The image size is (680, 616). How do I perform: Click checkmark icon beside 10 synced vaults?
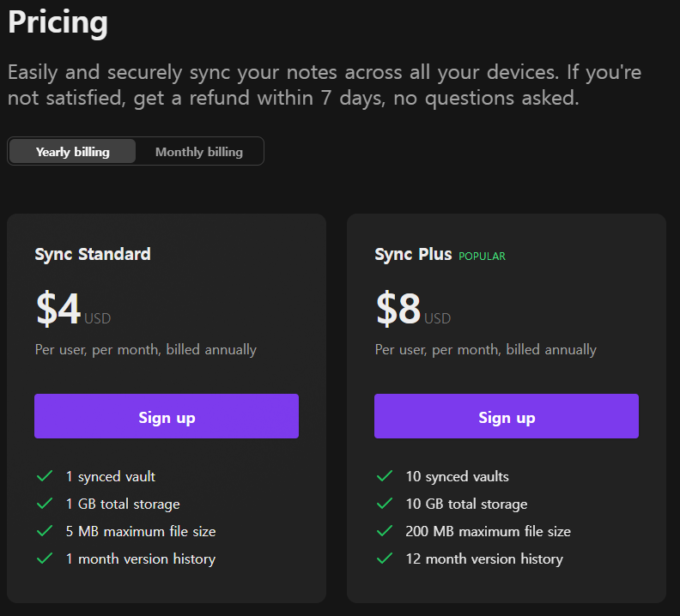[385, 476]
